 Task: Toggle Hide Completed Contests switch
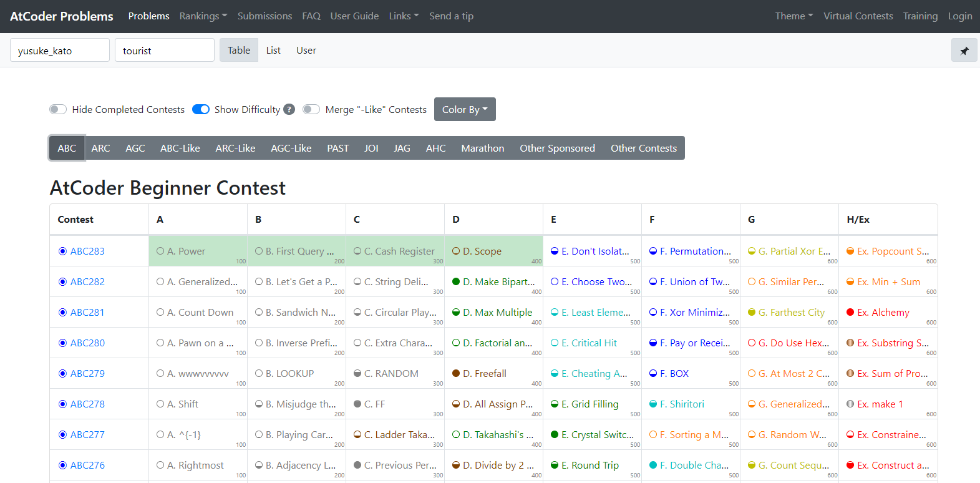pos(58,109)
